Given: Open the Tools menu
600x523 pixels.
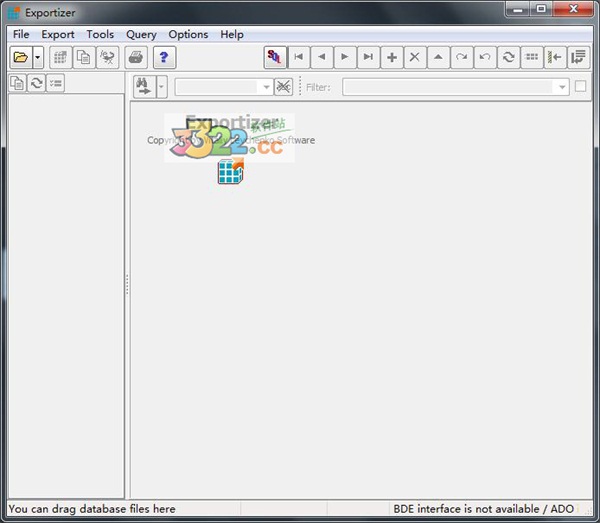Looking at the screenshot, I should coord(100,34).
